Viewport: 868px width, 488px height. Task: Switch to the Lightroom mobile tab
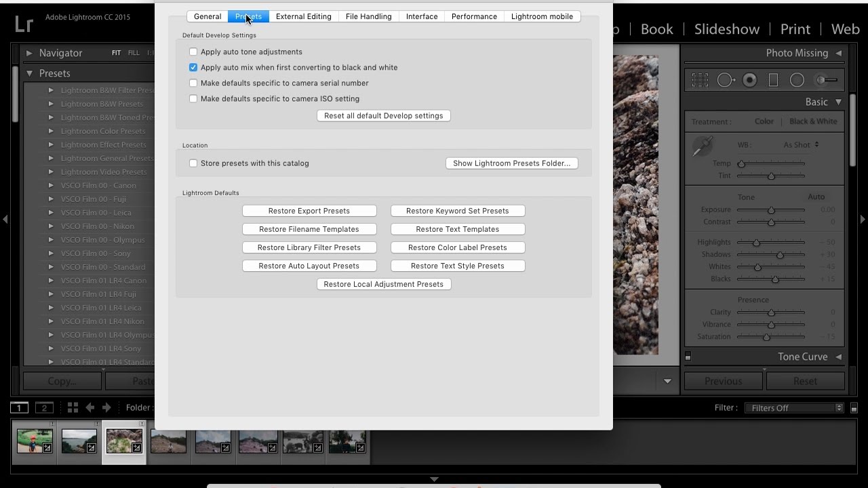(x=542, y=16)
